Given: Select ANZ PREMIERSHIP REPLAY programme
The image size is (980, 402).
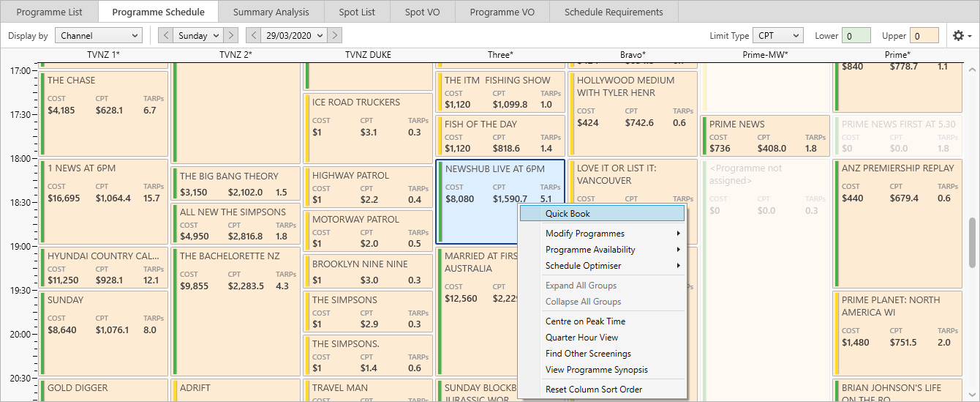Looking at the screenshot, I should tap(897, 223).
